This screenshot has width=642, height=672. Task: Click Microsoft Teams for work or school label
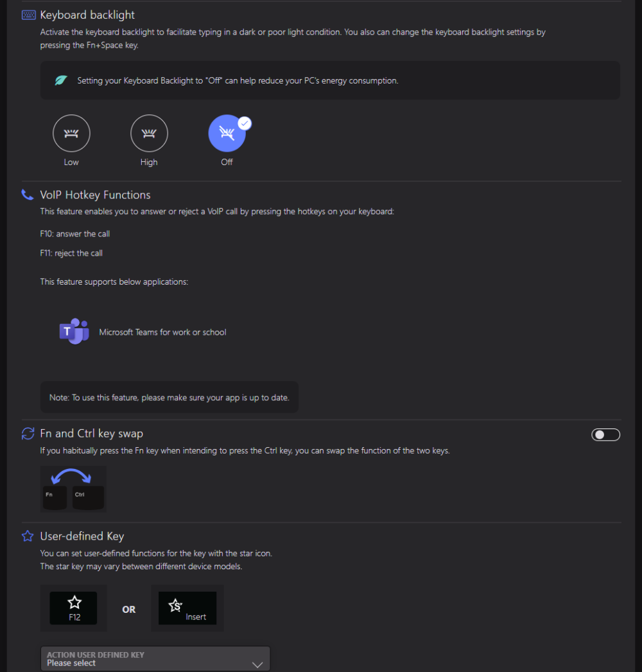click(162, 332)
